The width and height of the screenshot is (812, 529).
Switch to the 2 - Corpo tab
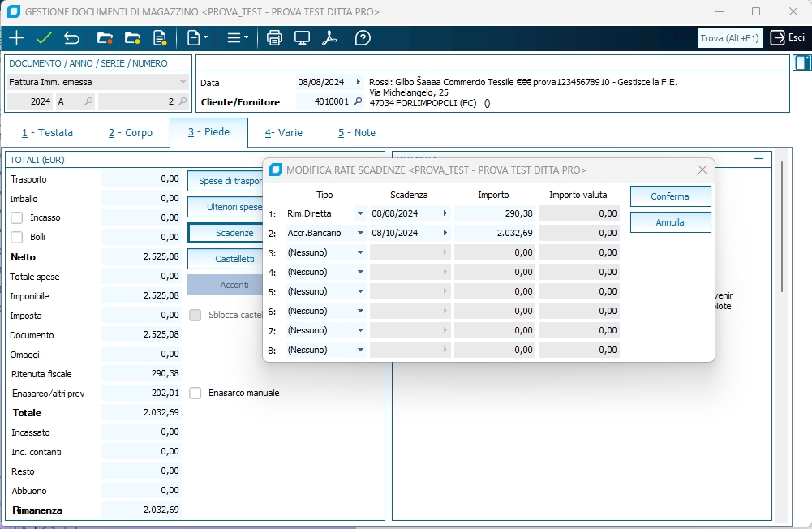point(131,132)
